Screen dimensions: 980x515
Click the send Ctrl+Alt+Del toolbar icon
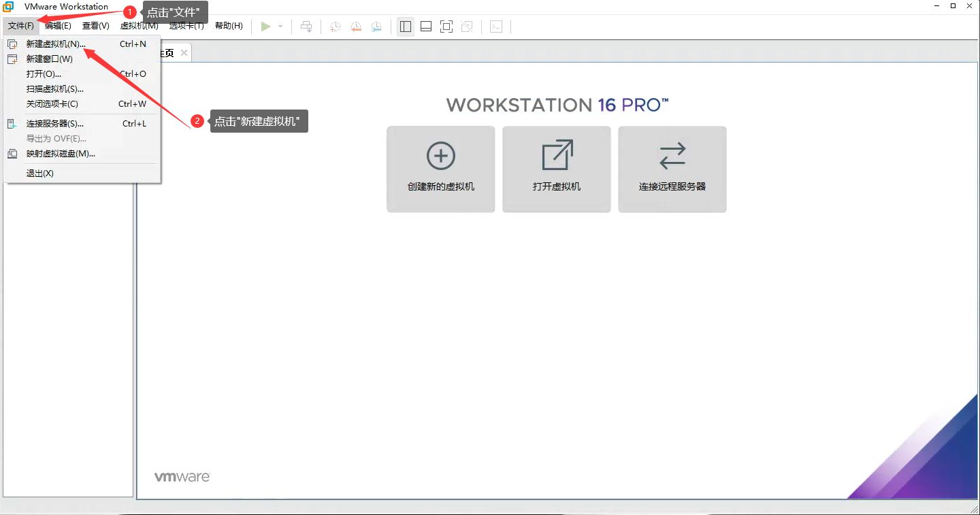307,27
